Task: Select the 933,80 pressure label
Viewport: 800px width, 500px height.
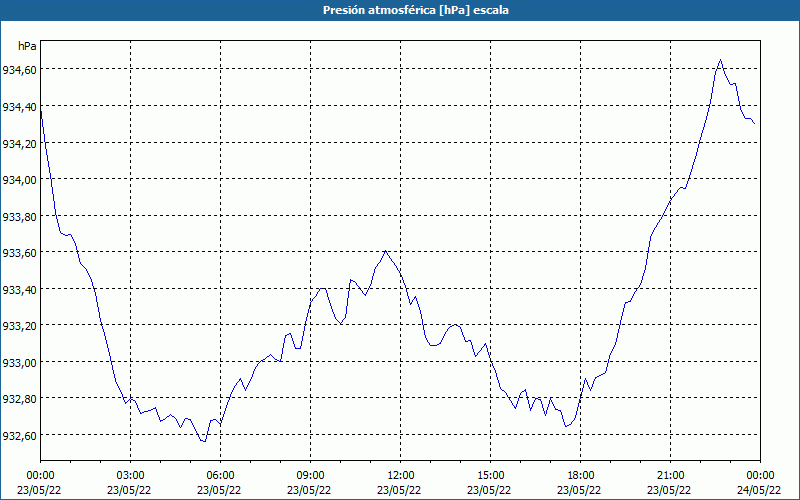Action: point(19,216)
